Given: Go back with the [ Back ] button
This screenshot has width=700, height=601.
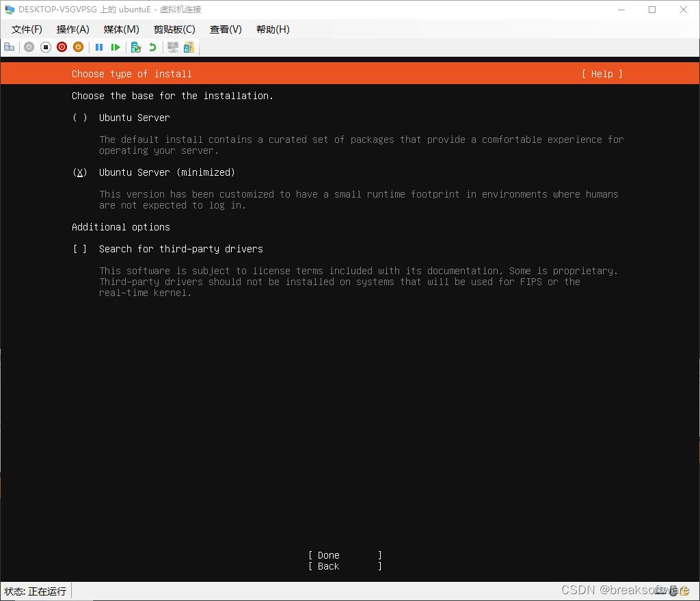Looking at the screenshot, I should click(345, 566).
